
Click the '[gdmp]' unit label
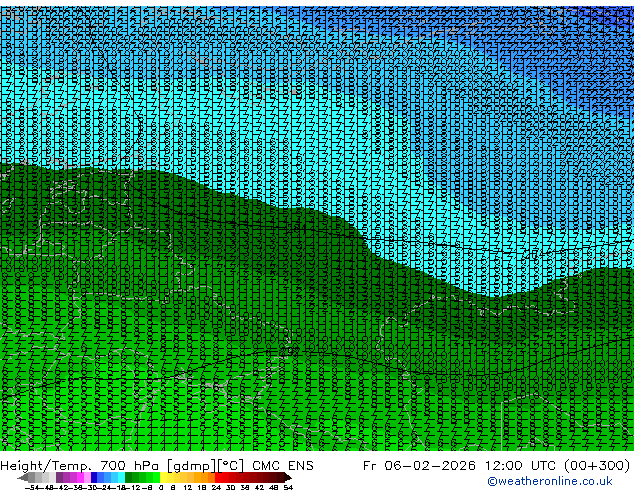point(190,466)
